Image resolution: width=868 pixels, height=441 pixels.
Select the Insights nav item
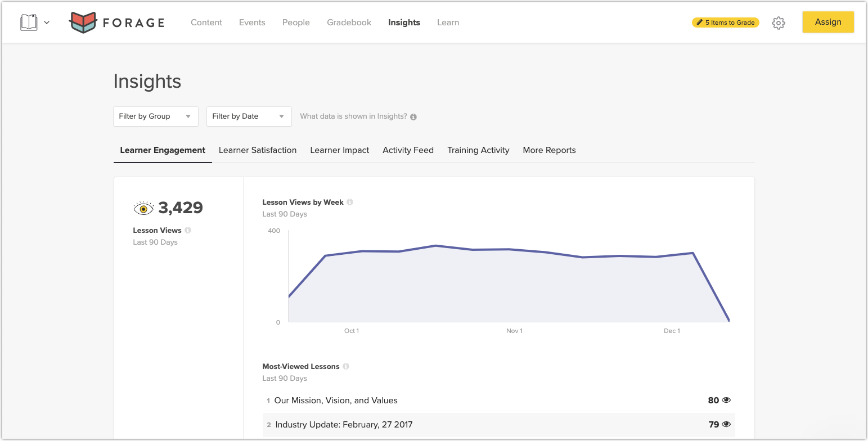point(404,22)
